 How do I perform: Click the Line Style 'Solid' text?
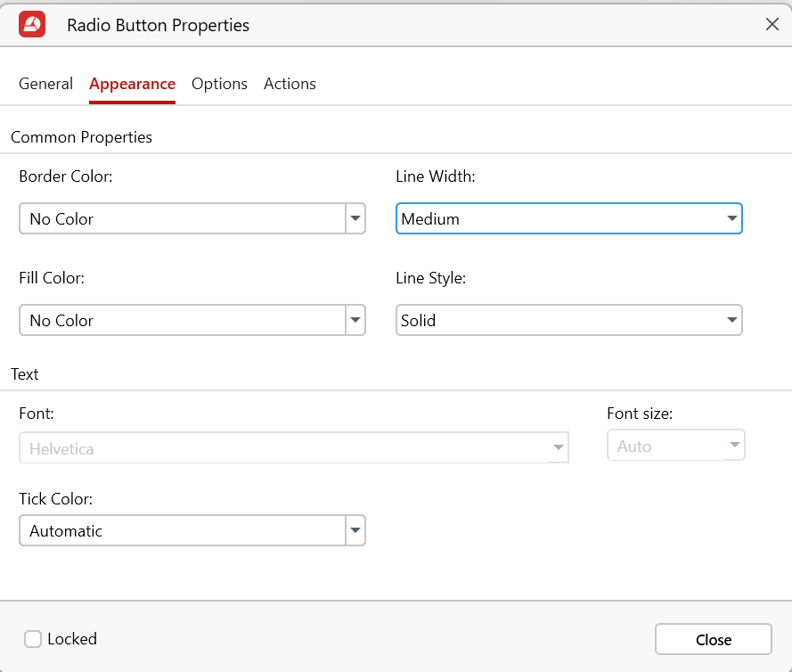point(419,320)
